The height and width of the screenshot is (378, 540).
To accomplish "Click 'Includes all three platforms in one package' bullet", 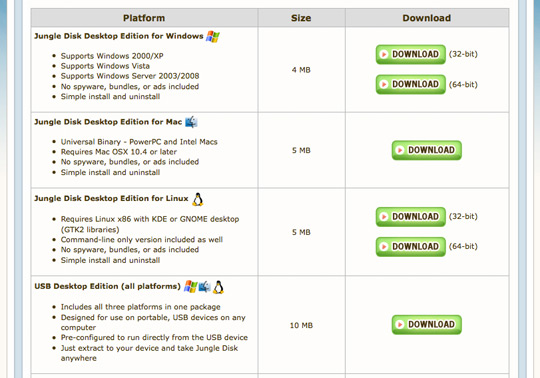I will (x=141, y=307).
